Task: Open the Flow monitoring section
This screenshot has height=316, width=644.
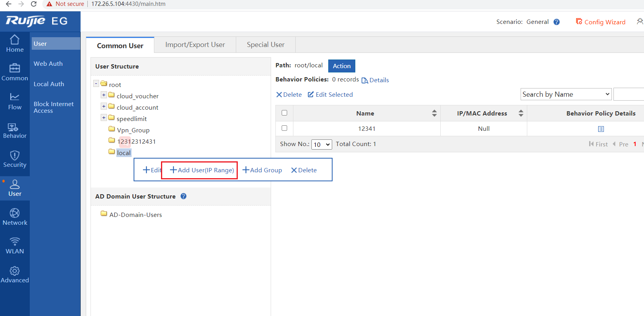Action: 14,101
